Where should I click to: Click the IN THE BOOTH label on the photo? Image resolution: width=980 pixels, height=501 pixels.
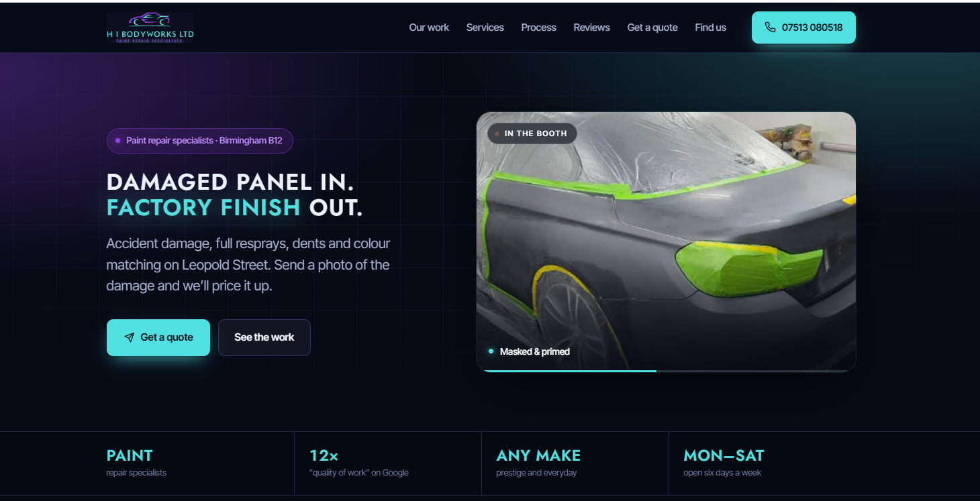coord(532,133)
